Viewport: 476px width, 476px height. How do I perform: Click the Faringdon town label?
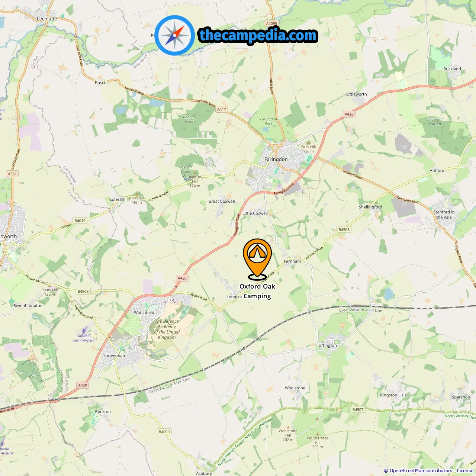[x=276, y=159]
